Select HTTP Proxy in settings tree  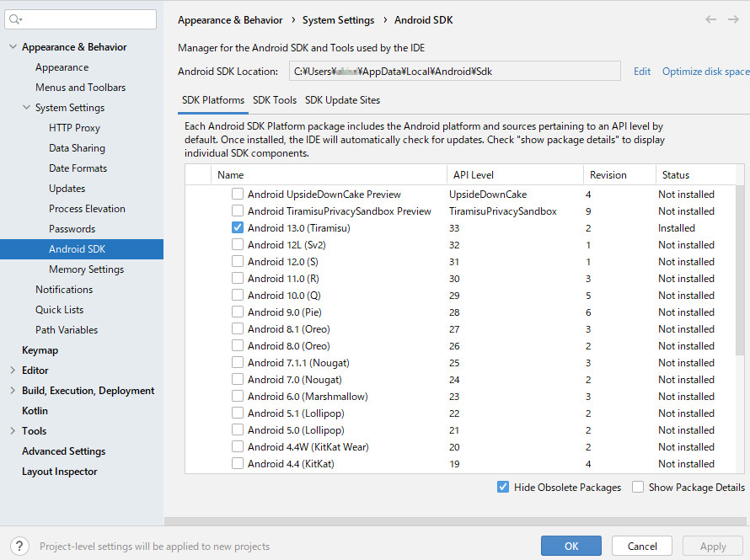74,127
